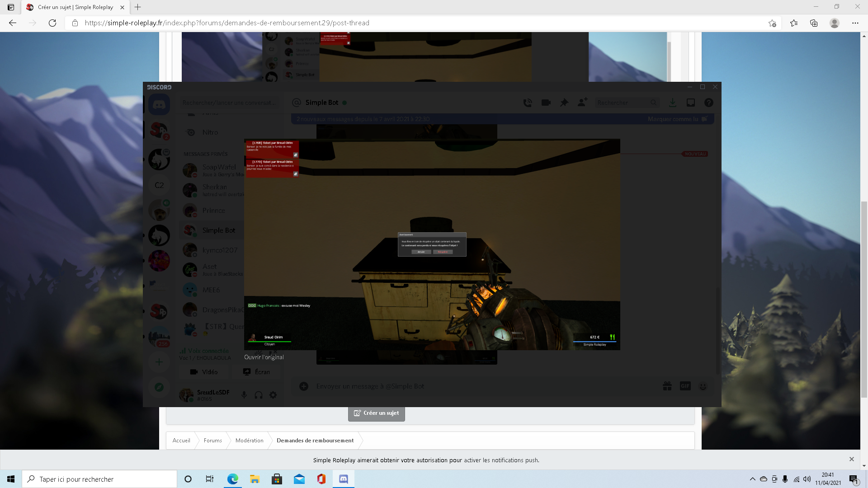Screen dimensions: 868x488
Task: Open Explore public servers compass icon
Action: [x=159, y=387]
